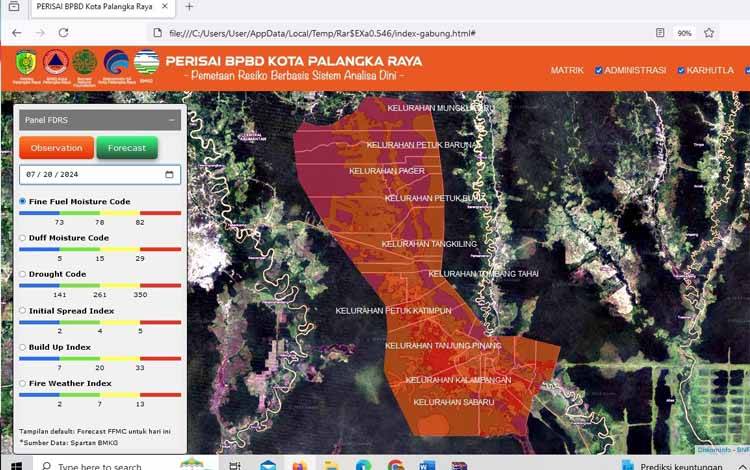Click the BMKG striped globe logo

point(146,63)
